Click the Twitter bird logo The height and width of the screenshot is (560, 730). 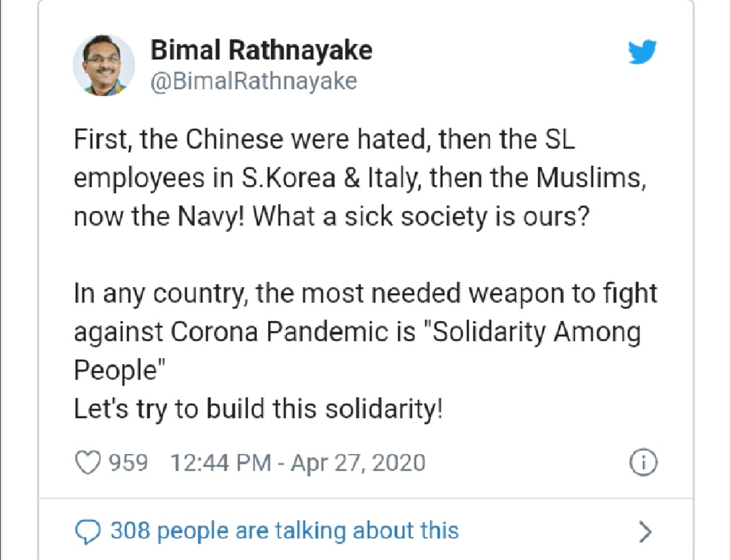tap(641, 52)
